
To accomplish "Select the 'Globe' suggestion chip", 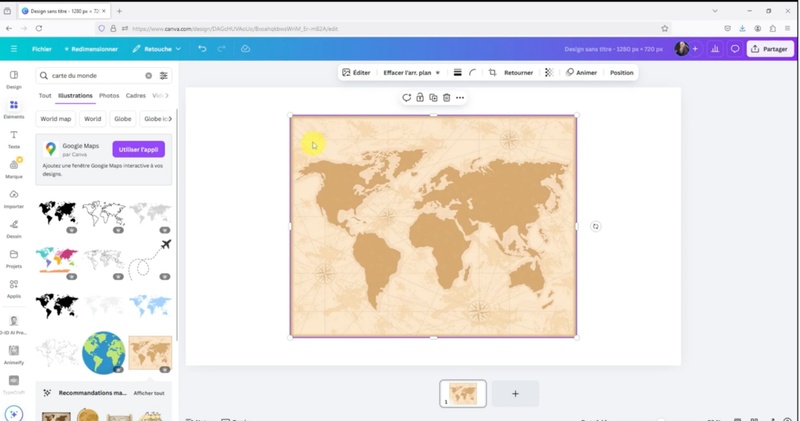I will point(122,119).
